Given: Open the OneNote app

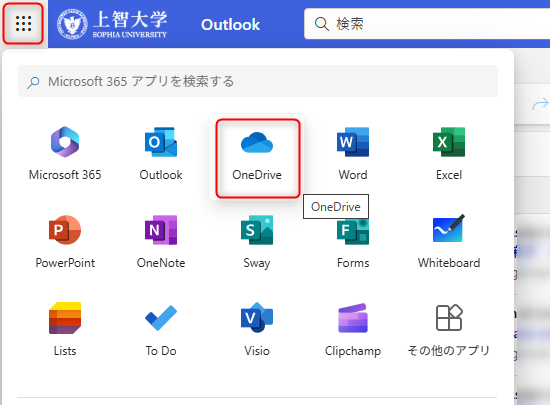Looking at the screenshot, I should coord(161,242).
